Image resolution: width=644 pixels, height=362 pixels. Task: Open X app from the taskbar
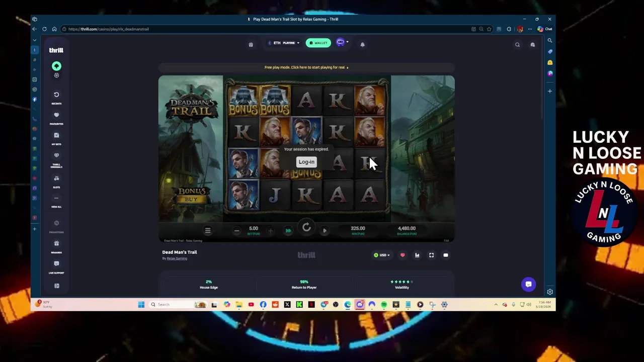287,305
